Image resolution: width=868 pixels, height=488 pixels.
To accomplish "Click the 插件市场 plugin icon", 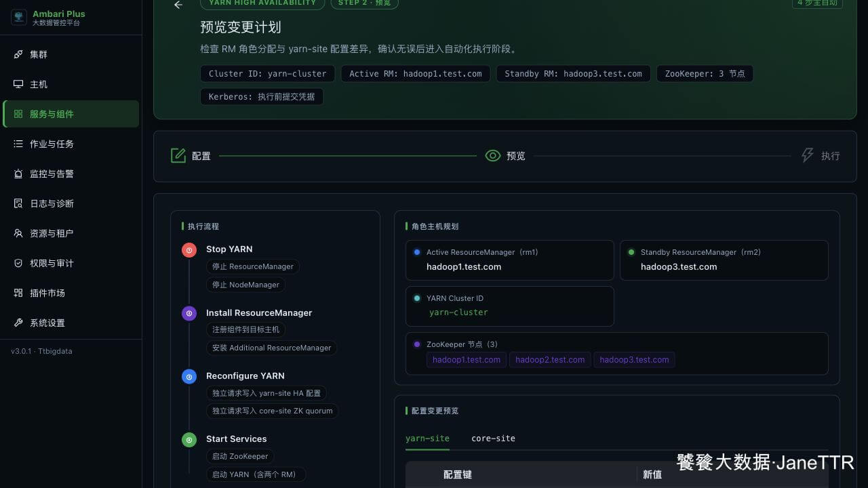I will (18, 293).
